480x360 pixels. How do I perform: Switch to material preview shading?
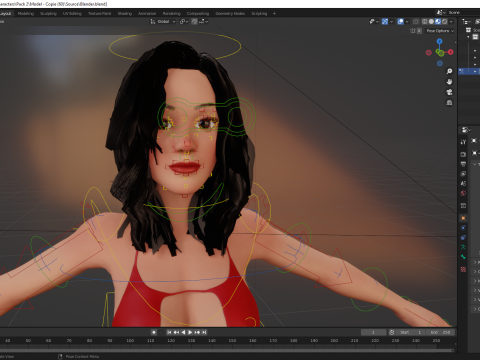pos(438,21)
